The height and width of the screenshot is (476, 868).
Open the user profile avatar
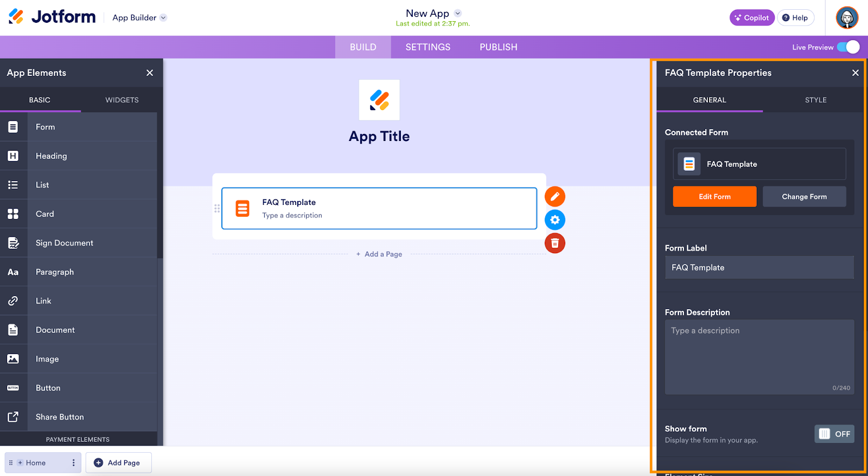pos(847,17)
